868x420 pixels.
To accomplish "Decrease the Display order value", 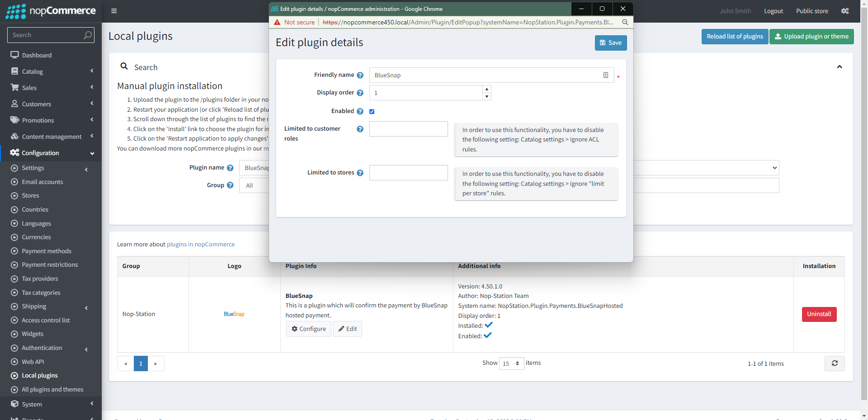I will [487, 96].
